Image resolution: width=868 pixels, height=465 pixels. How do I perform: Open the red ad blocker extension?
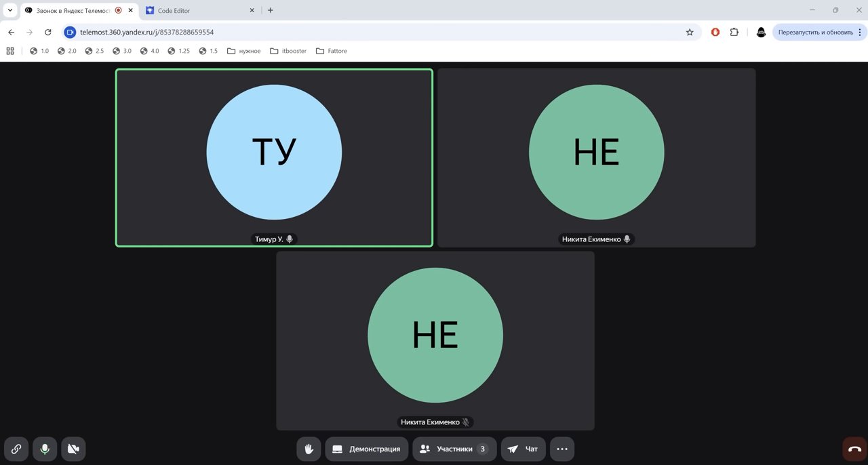click(x=715, y=32)
